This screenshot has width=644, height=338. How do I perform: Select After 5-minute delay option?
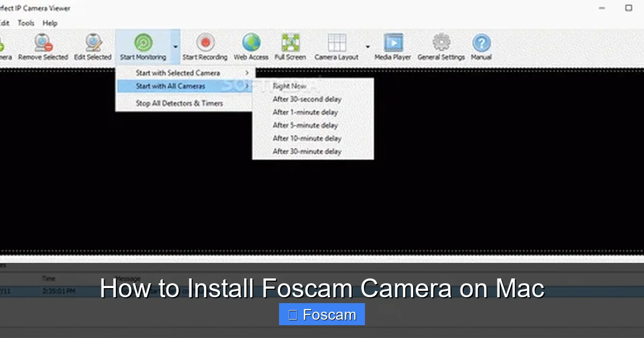(305, 125)
